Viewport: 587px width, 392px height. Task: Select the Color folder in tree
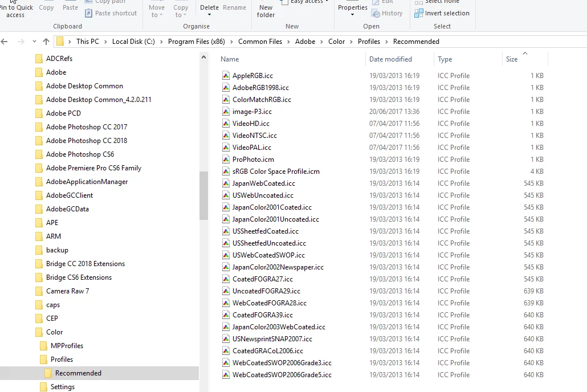pos(54,332)
